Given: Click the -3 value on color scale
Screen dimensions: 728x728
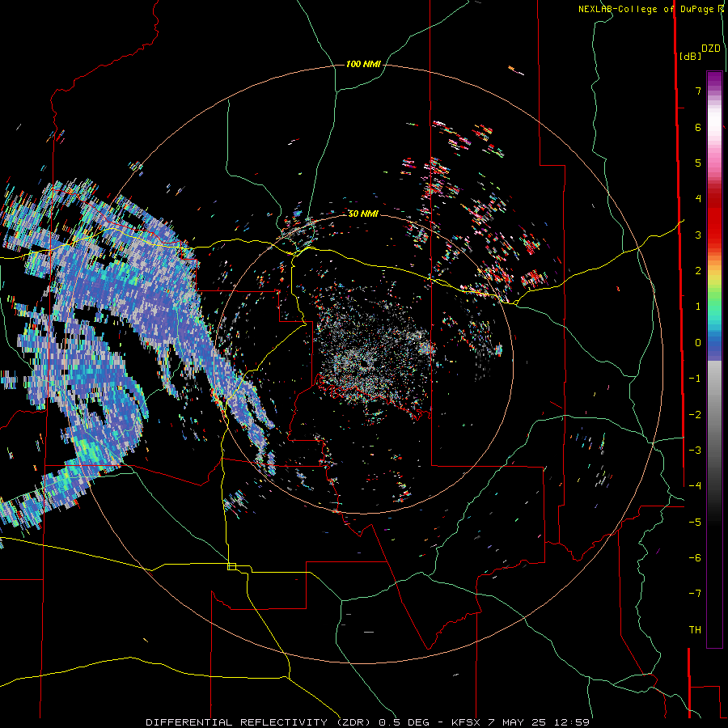Looking at the screenshot, I should click(695, 451).
